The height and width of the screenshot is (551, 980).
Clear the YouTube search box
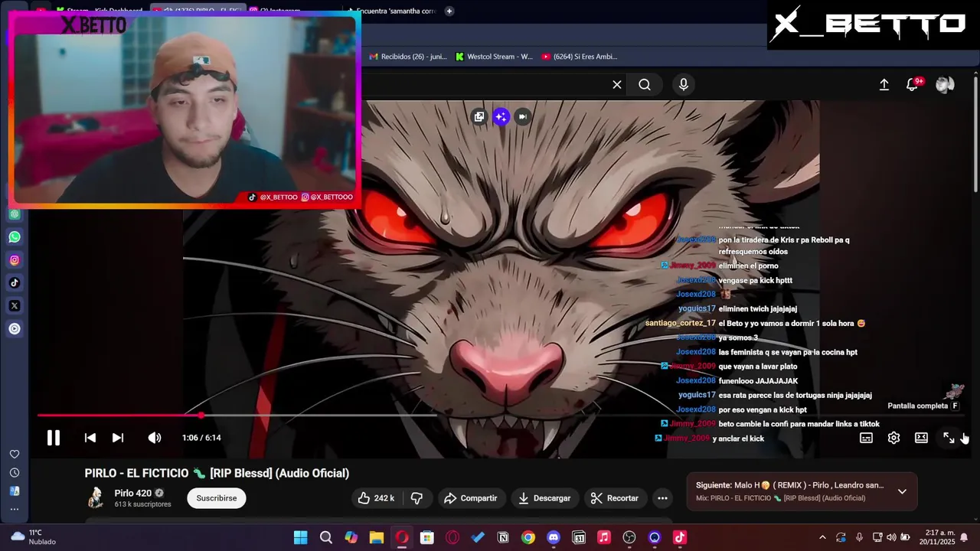tap(617, 85)
